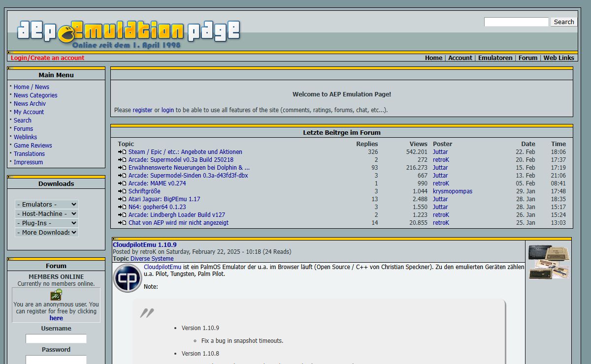Click the 542.201 views value
Screen dimensions: 591x364
pos(417,152)
